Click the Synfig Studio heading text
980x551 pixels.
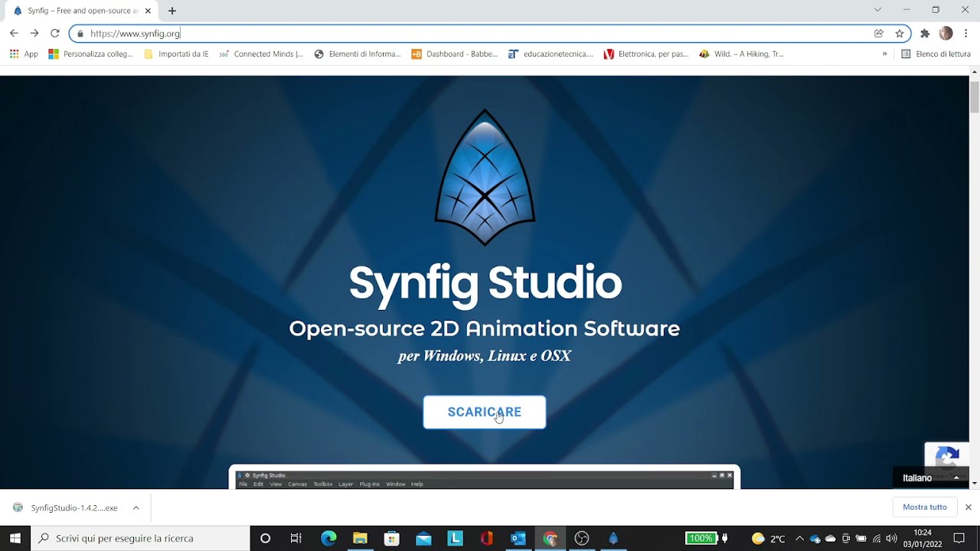485,282
